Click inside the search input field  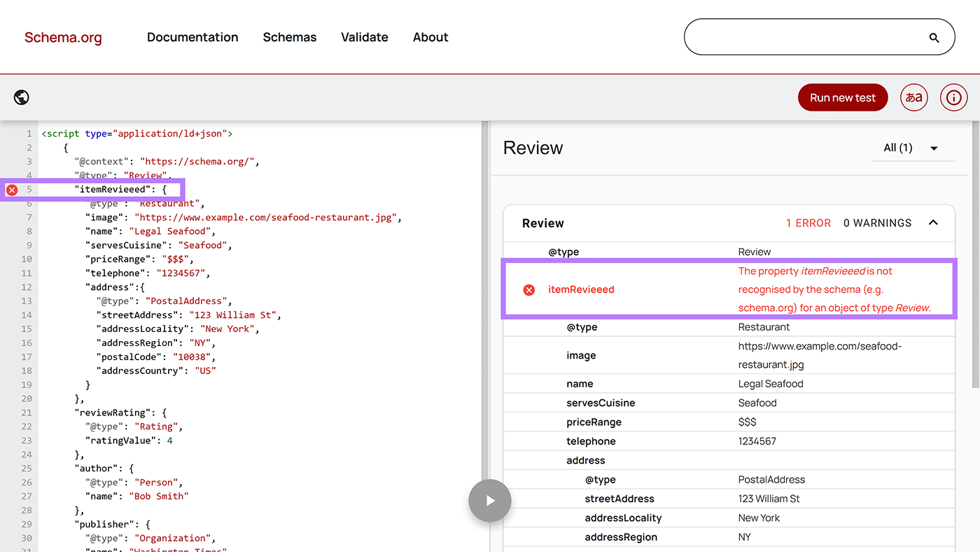coord(805,37)
